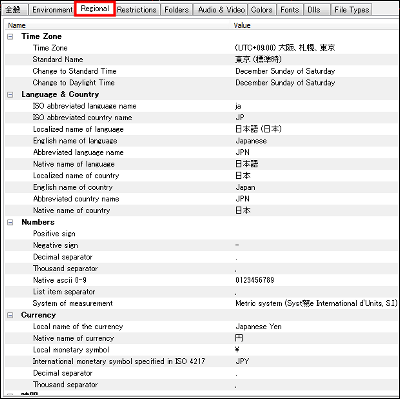Select the List item separator row
400x399 pixels.
pyautogui.click(x=202, y=292)
